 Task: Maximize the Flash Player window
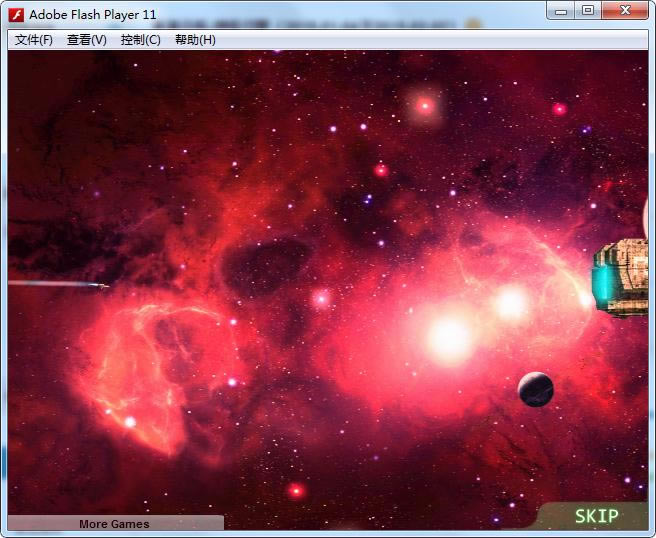(x=588, y=11)
